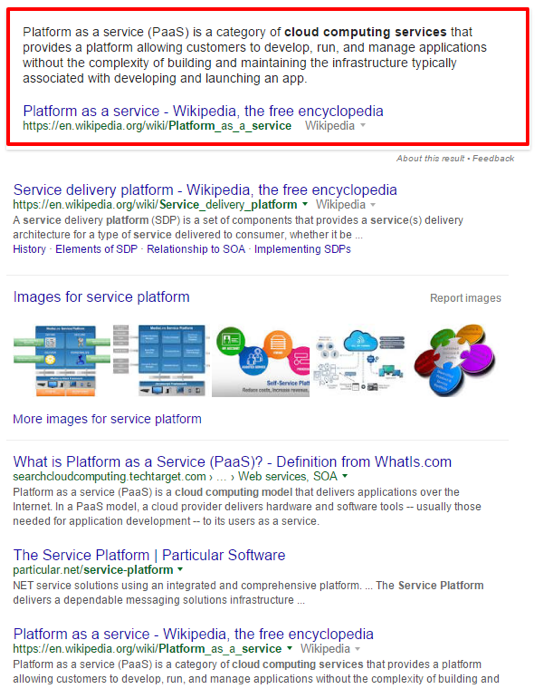
Task: Click More images for service platform
Action: tap(107, 419)
